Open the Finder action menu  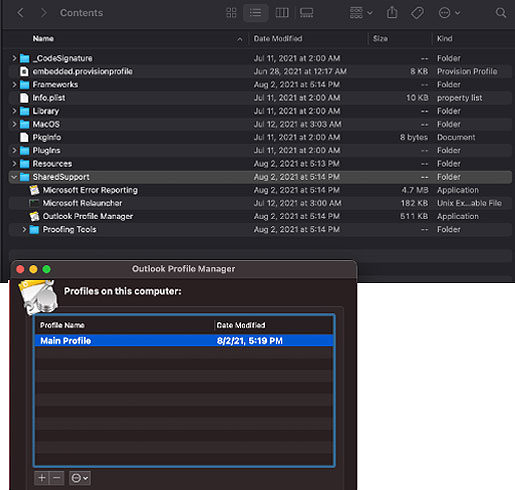click(449, 13)
